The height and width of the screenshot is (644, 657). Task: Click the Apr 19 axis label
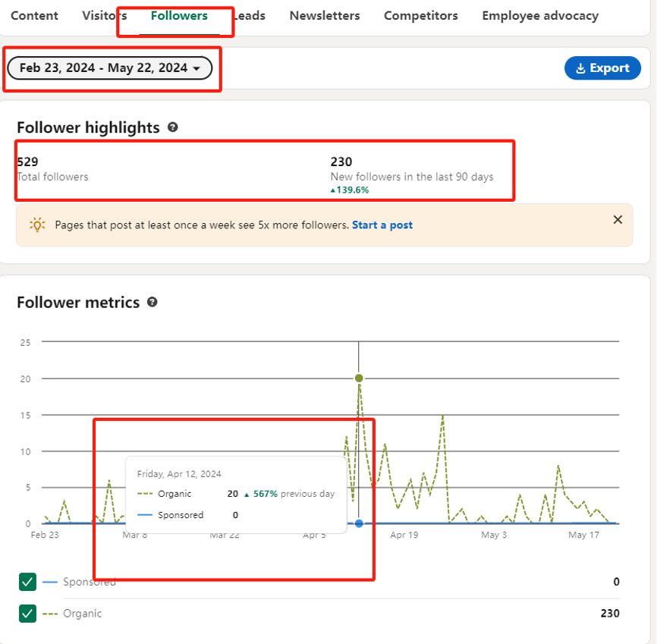point(404,535)
